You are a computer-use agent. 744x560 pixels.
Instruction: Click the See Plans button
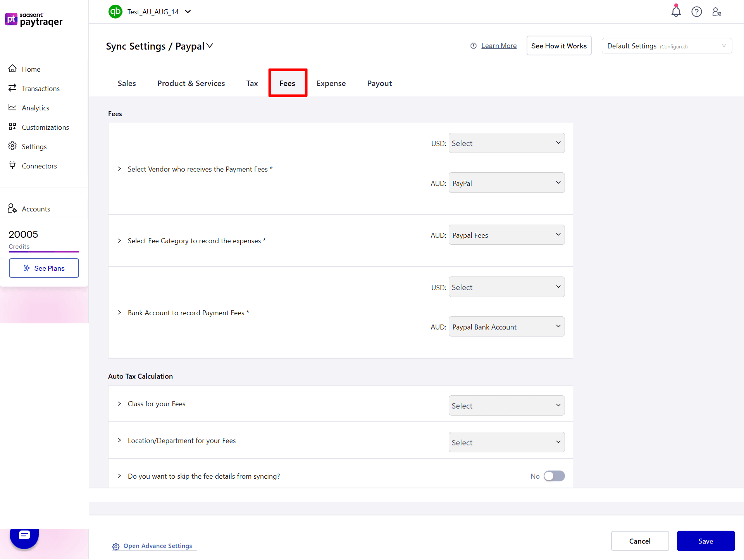click(x=44, y=268)
